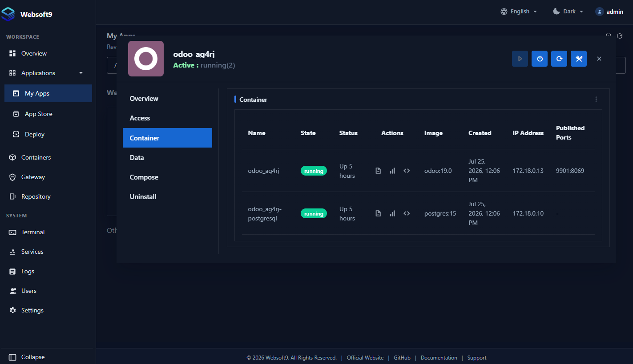Click the Users icon

pos(12,291)
